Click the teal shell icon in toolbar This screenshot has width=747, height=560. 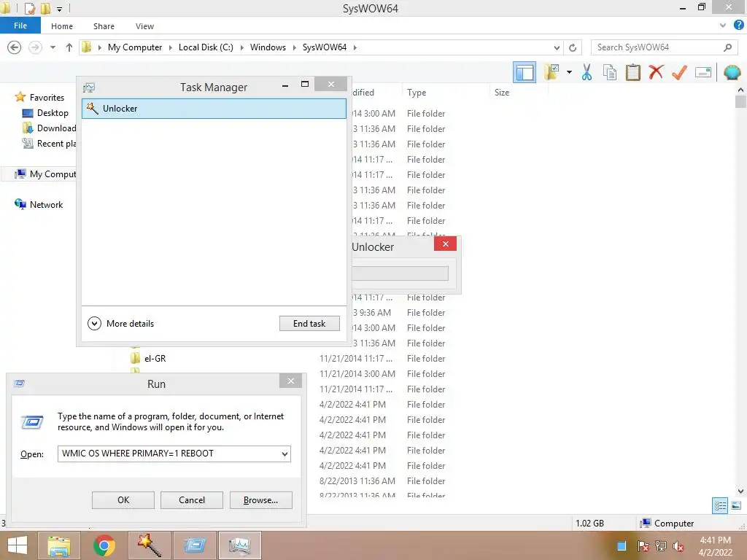[732, 72]
